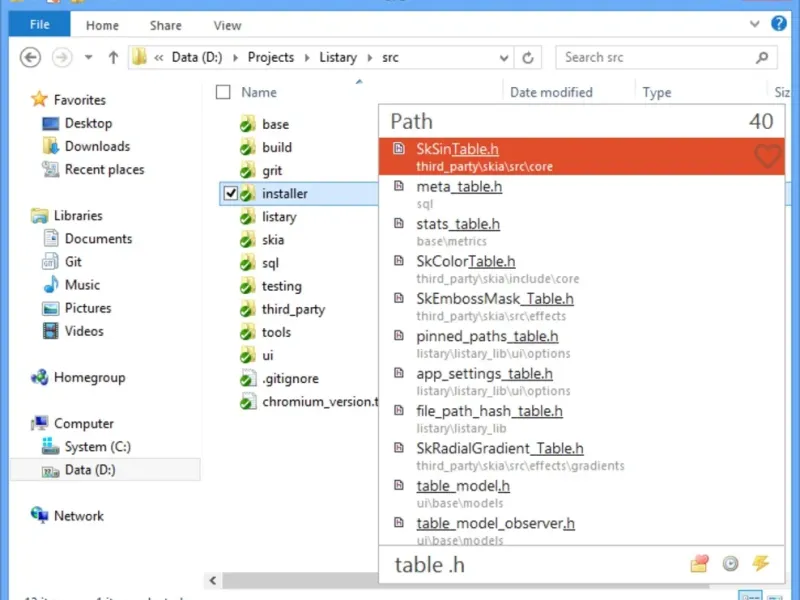Viewport: 800px width, 600px height.
Task: Click file icon of .gitignore
Action: click(x=247, y=379)
